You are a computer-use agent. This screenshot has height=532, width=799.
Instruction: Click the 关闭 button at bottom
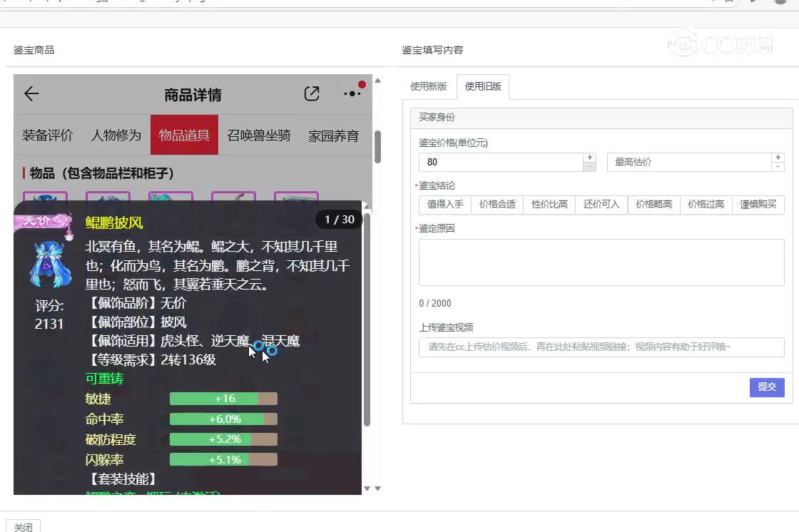[23, 526]
